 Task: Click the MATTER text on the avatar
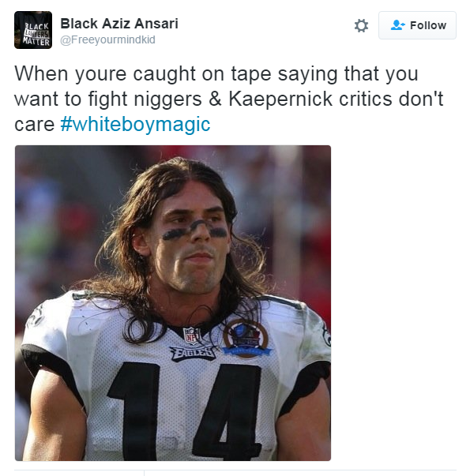36,42
